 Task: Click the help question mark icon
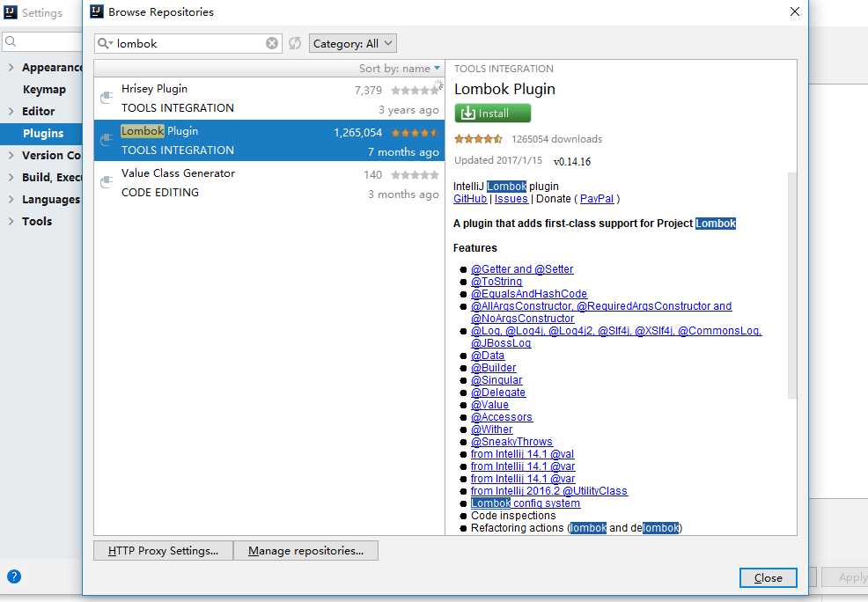(x=14, y=576)
